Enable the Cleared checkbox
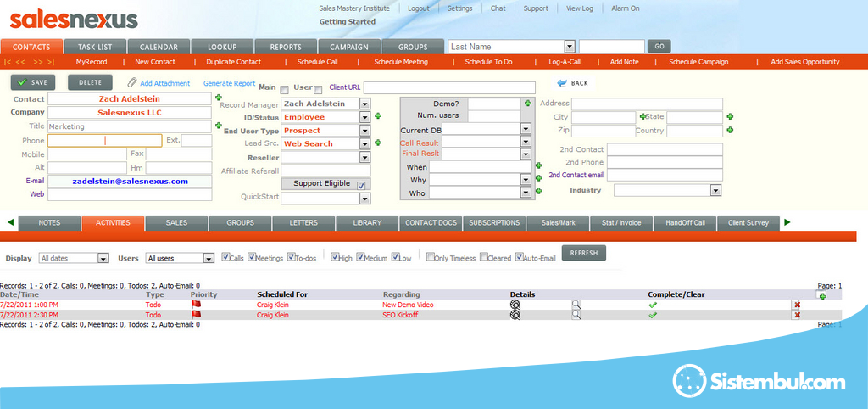The image size is (868, 409). click(x=484, y=256)
